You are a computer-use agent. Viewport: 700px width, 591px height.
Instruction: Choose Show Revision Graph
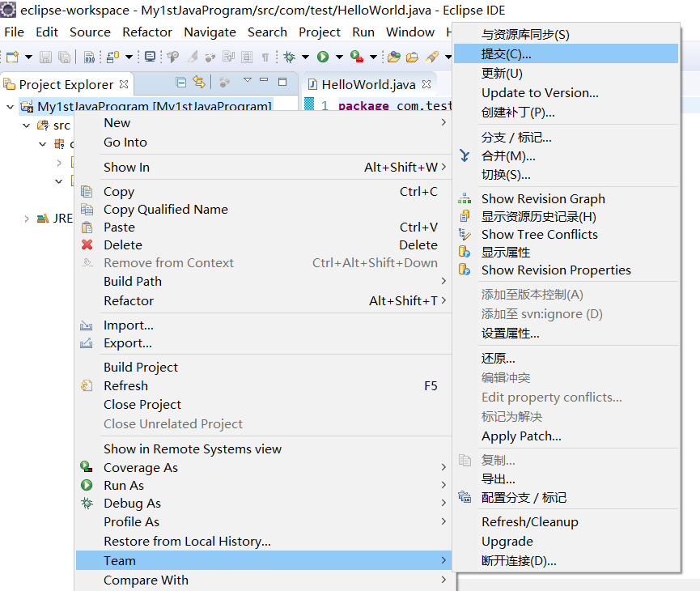(566, 199)
